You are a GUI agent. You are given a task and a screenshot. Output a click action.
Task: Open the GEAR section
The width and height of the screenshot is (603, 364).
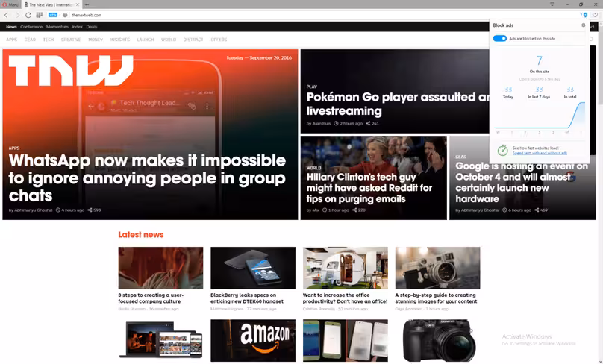pos(30,40)
